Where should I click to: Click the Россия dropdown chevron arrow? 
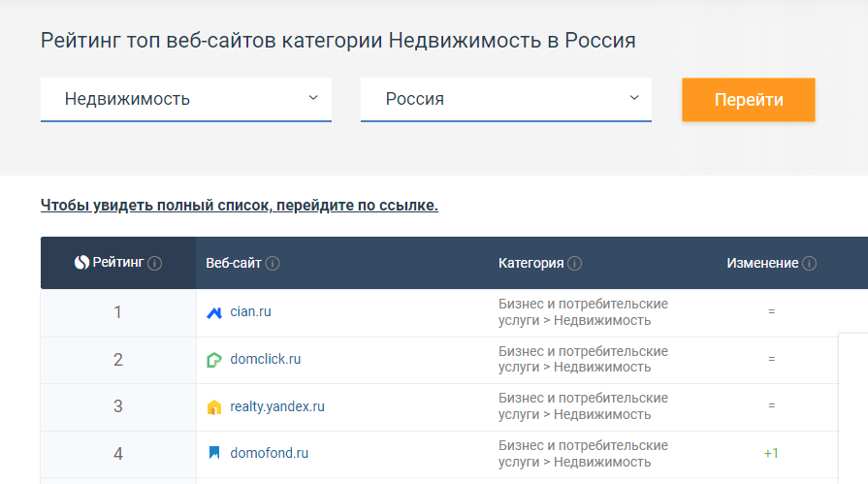click(634, 97)
